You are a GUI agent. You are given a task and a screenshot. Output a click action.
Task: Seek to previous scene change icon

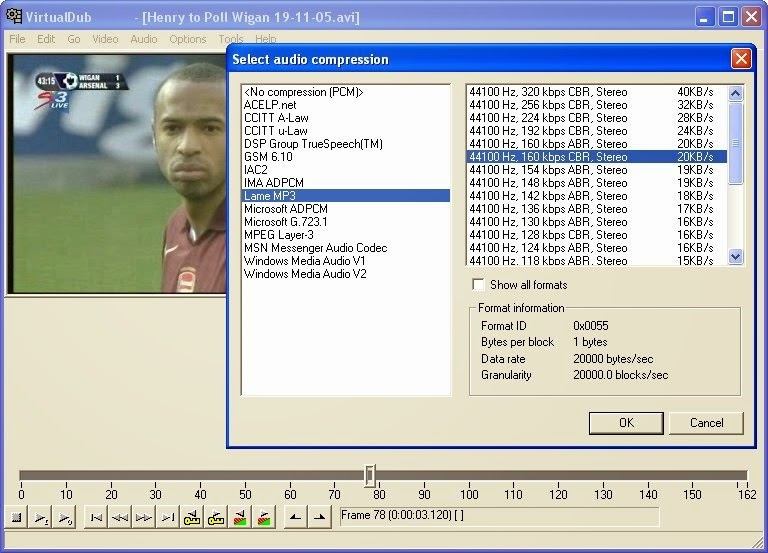pos(240,517)
